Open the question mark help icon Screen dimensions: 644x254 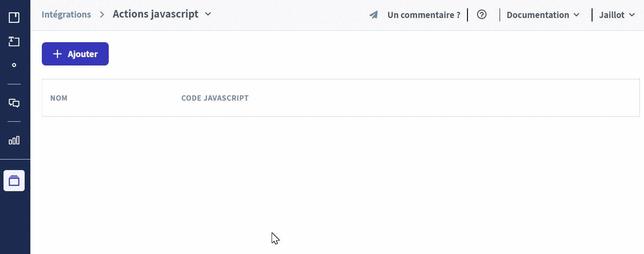482,15
